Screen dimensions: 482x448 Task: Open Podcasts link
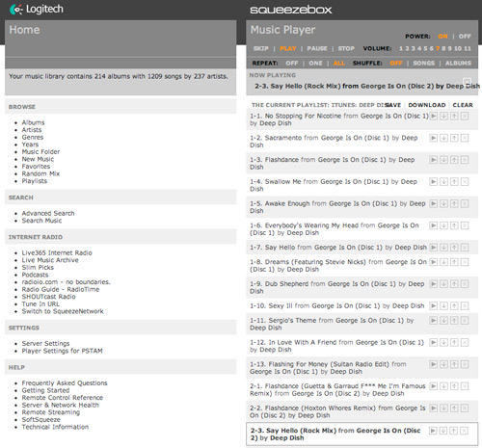click(x=35, y=275)
